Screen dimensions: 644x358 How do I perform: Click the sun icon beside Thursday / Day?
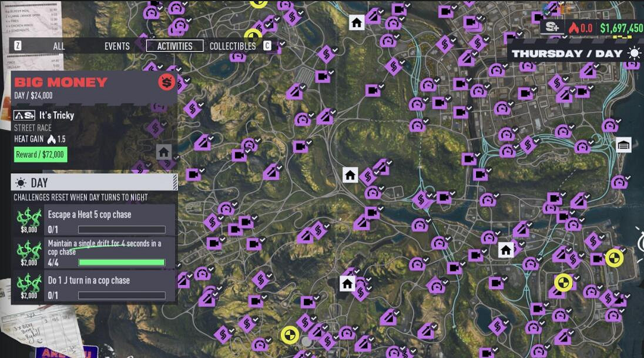tap(634, 53)
